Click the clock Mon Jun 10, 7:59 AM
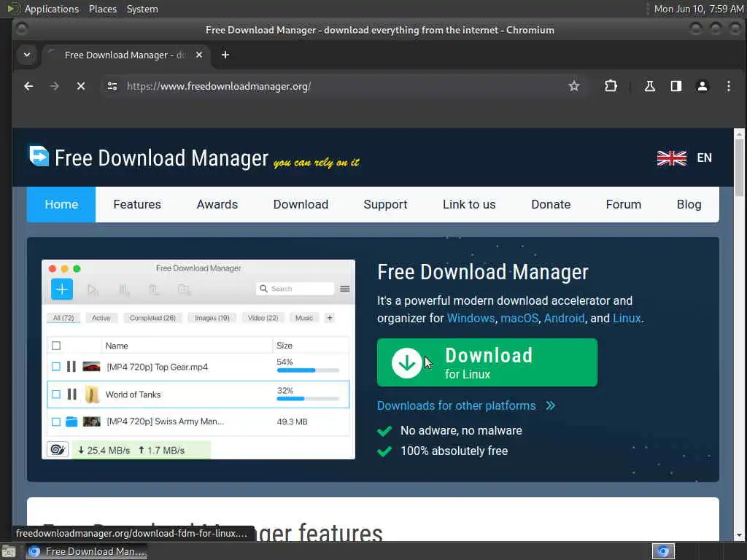Image resolution: width=747 pixels, height=560 pixels. (698, 9)
